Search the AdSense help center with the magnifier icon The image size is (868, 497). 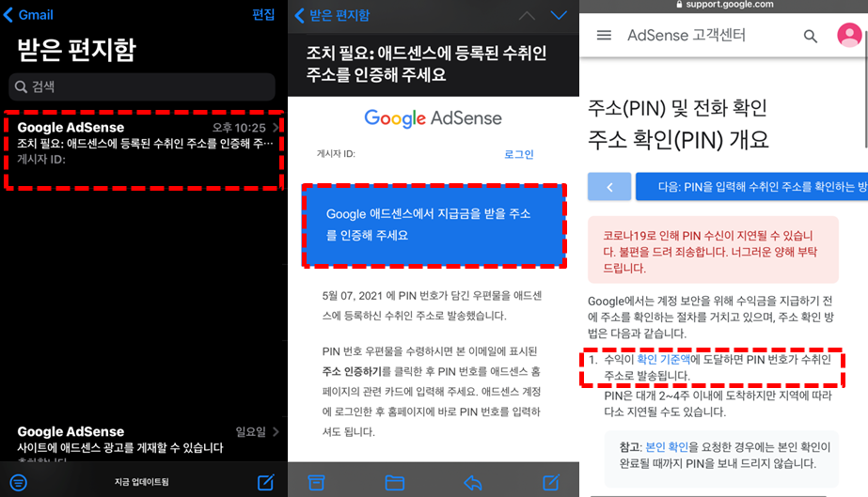[811, 37]
